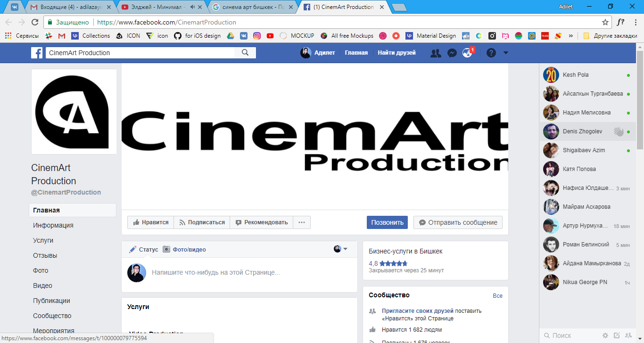Image resolution: width=644 pixels, height=343 pixels.
Task: Open Google Drive bookmark icon
Action: click(x=231, y=36)
